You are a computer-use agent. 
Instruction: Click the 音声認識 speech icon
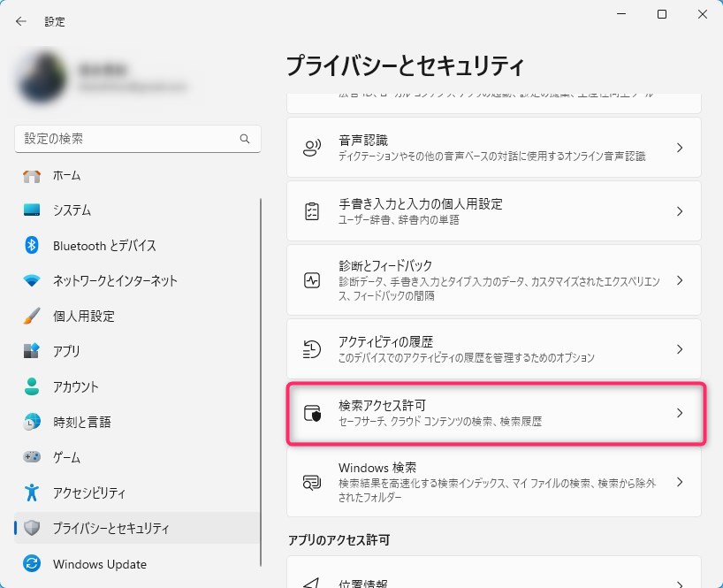tap(311, 148)
